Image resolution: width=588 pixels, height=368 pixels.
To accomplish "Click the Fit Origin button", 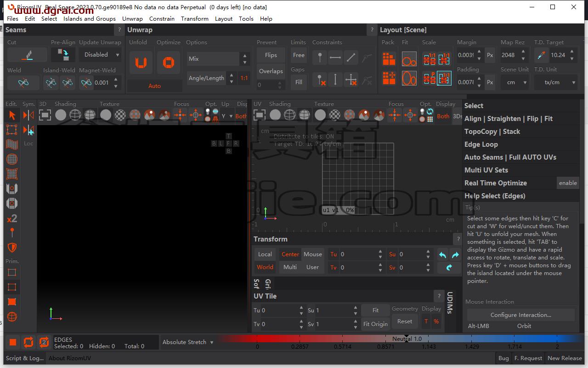I will (x=375, y=324).
